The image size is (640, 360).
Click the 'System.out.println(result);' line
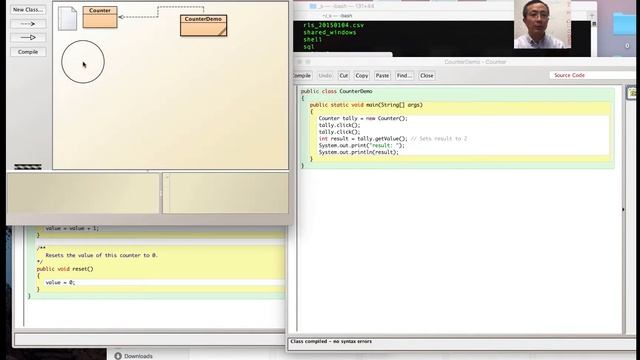click(358, 152)
